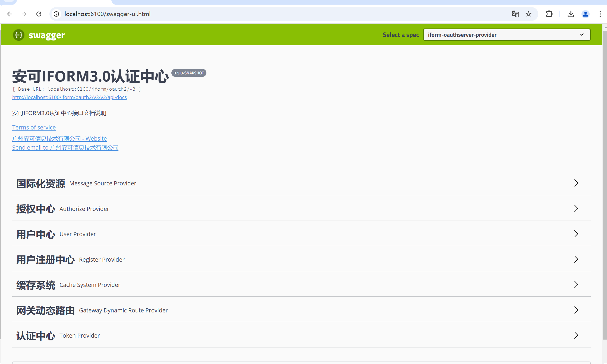Open the api-docs URL link
Screen dimensions: 607x364
pyautogui.click(x=69, y=97)
